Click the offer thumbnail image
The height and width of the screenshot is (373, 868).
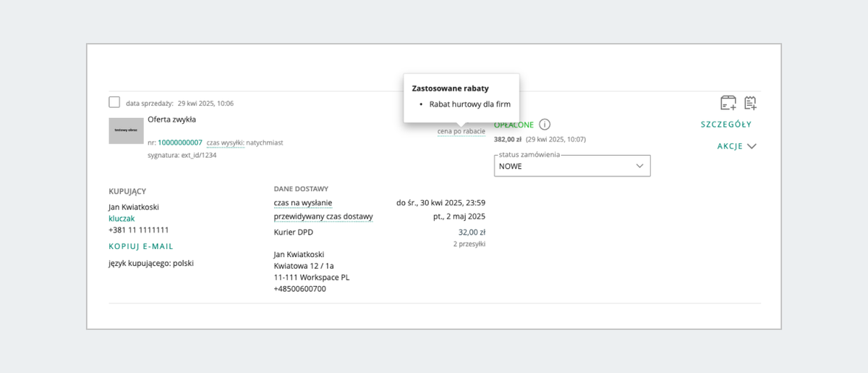(127, 130)
